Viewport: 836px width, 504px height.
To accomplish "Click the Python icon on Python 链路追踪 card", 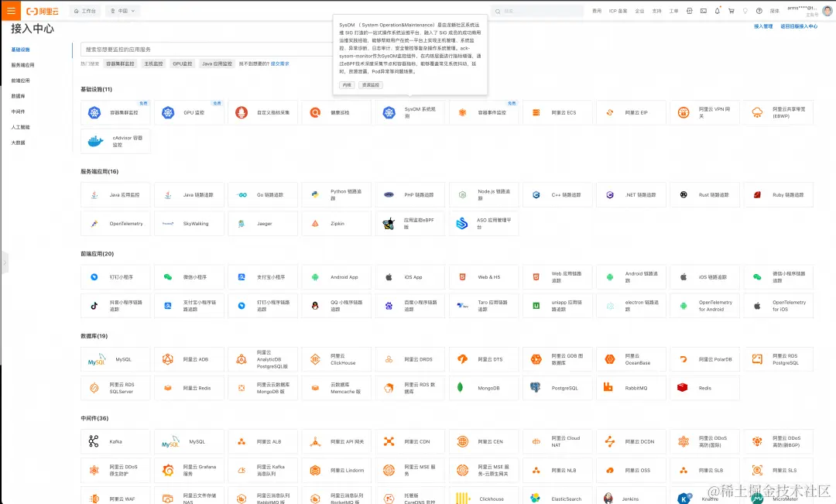I will click(315, 194).
